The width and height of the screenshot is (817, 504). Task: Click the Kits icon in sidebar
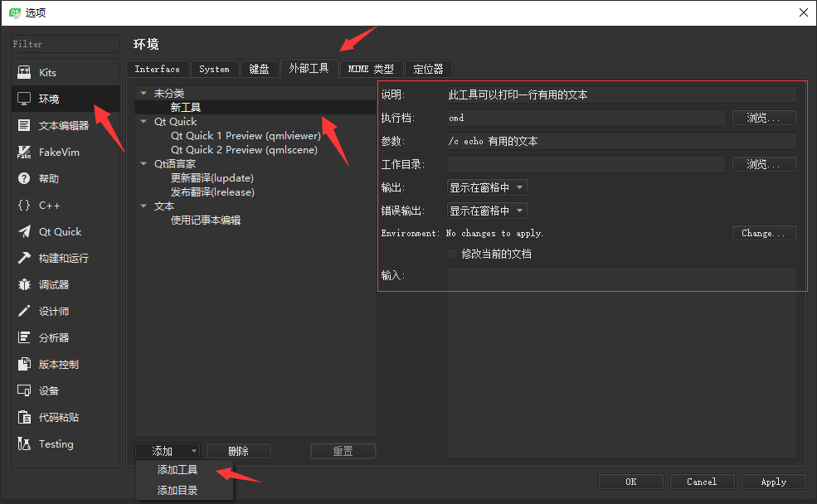(24, 72)
